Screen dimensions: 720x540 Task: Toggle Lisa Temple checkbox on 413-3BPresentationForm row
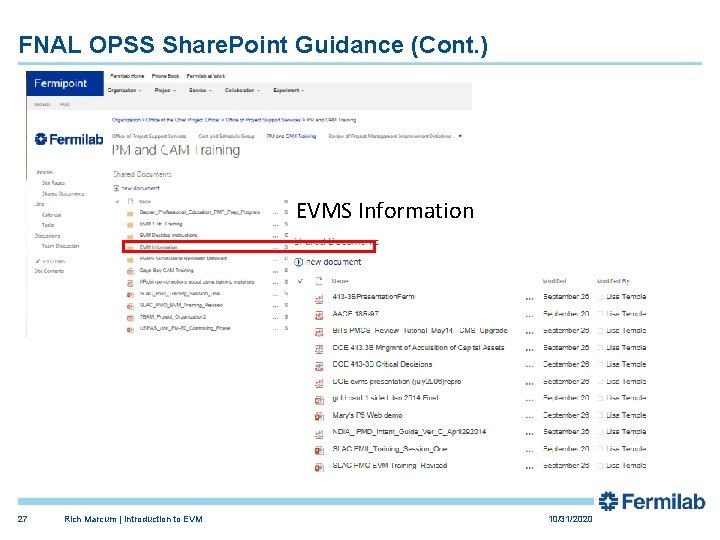point(600,297)
